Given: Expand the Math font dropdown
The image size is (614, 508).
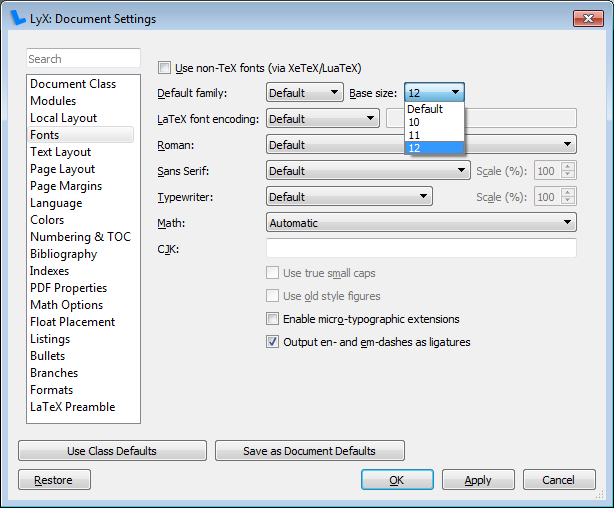Looking at the screenshot, I should 421,222.
